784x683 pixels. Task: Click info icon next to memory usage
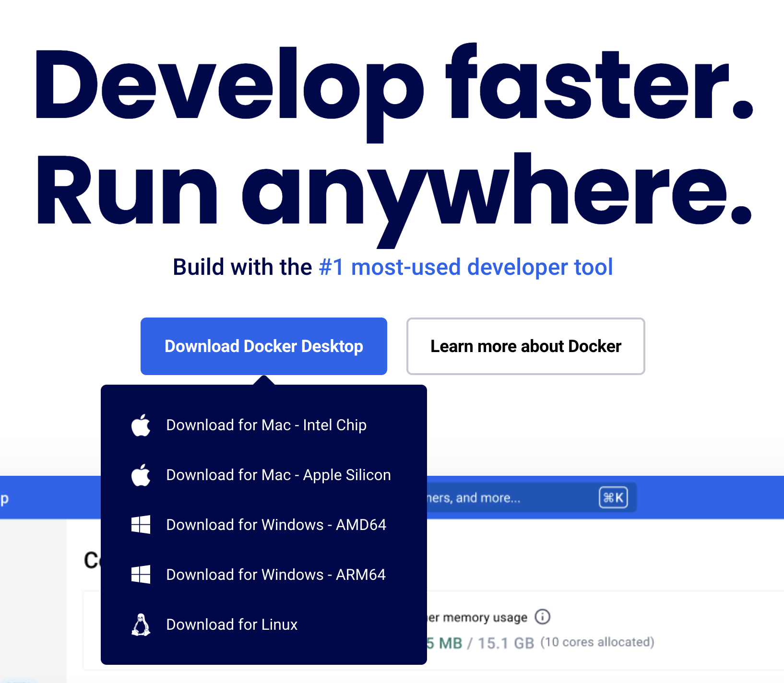(x=543, y=616)
